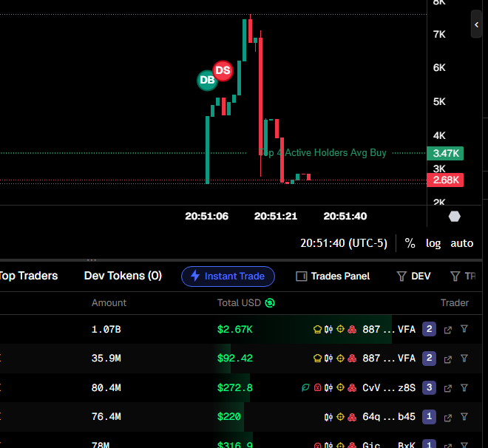Open timezone selector 20:51:40 (UTC-5)

point(344,243)
